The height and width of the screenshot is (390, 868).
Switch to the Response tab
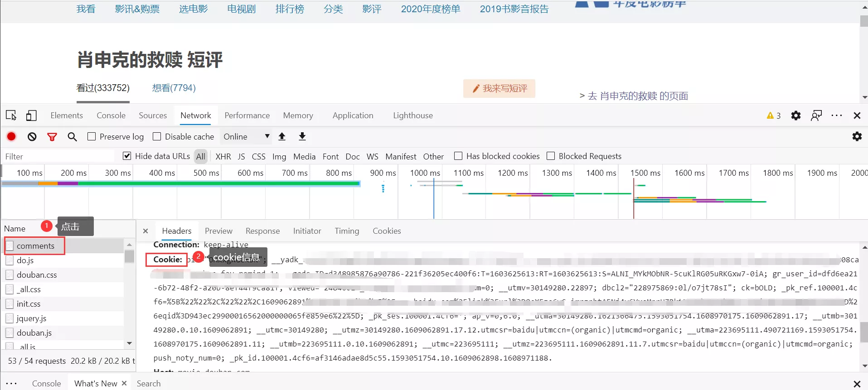tap(263, 231)
